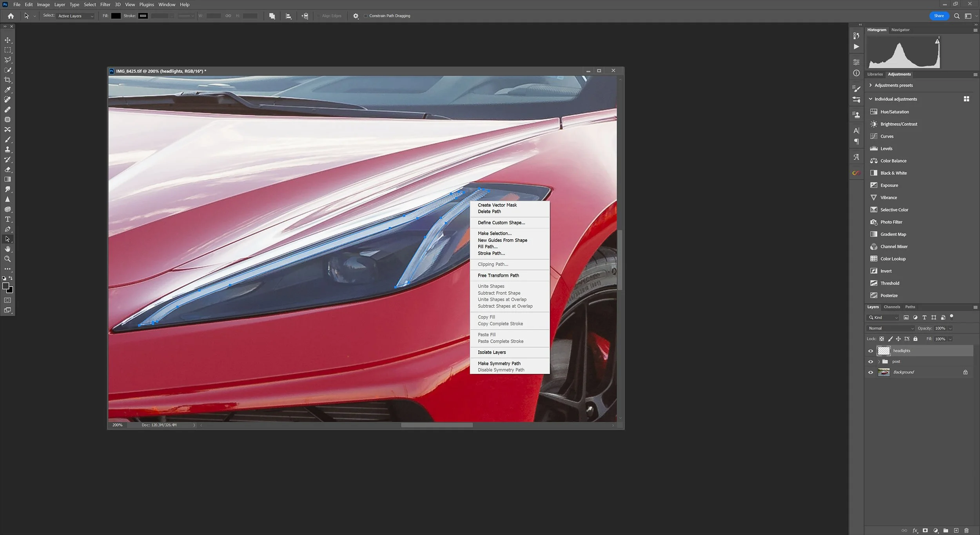Select the Crop tool
980x535 pixels.
coord(7,80)
